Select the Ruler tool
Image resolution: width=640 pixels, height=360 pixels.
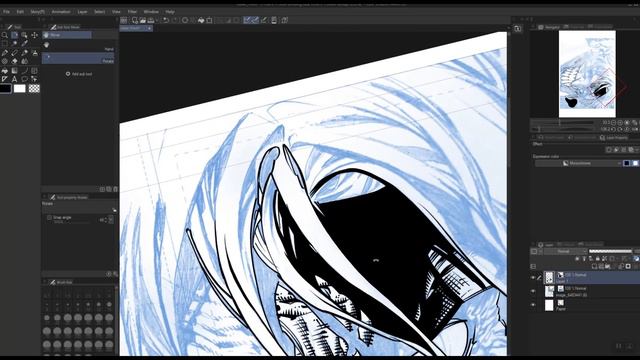click(4, 79)
